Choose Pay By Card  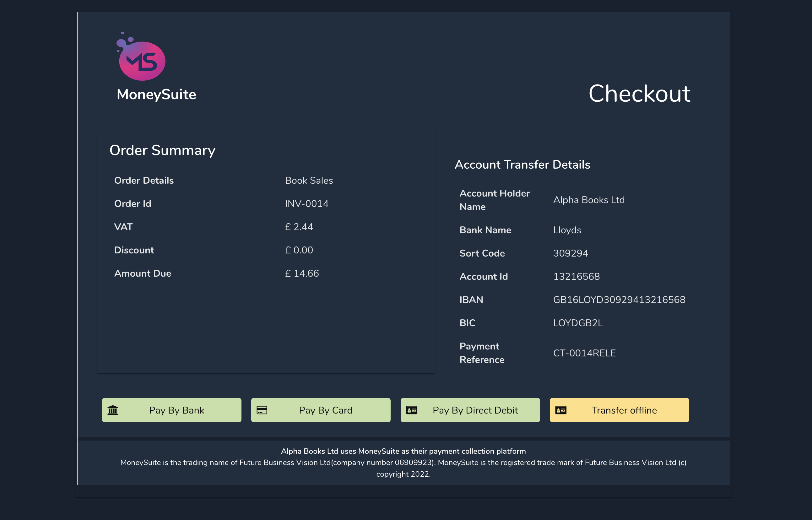(x=321, y=410)
